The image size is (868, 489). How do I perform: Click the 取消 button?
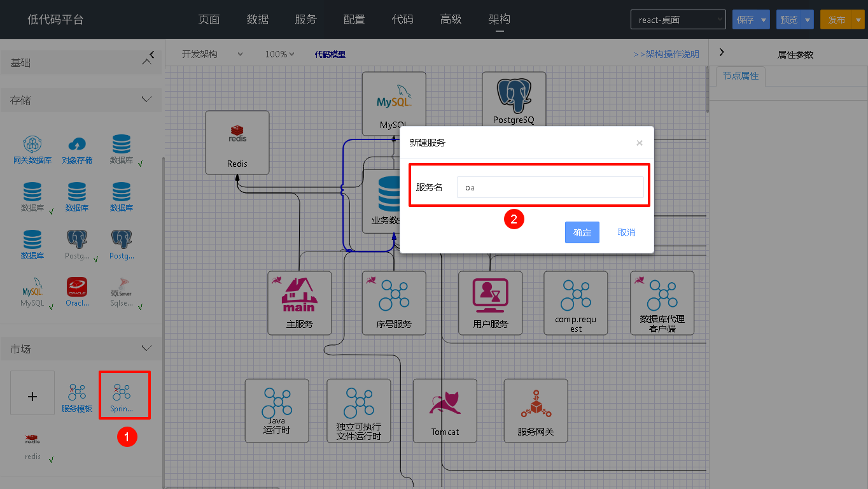(x=626, y=232)
